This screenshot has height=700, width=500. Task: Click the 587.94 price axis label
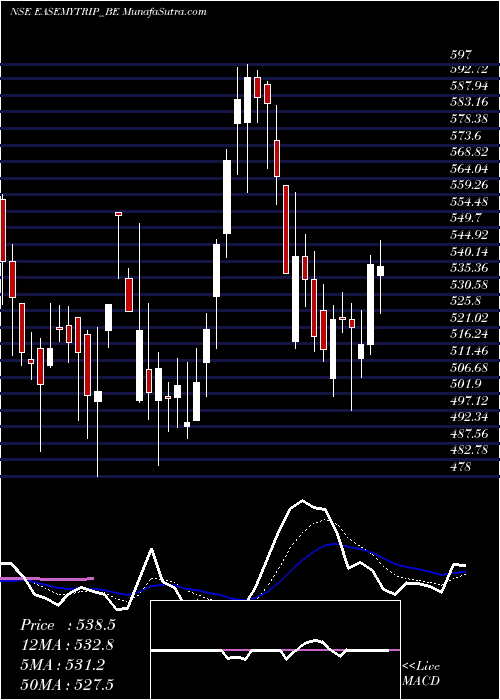coord(469,86)
